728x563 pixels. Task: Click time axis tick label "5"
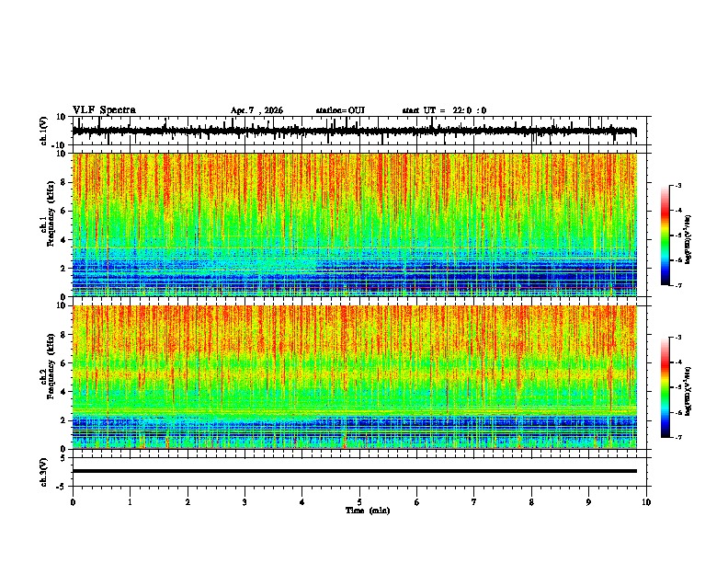tap(359, 502)
